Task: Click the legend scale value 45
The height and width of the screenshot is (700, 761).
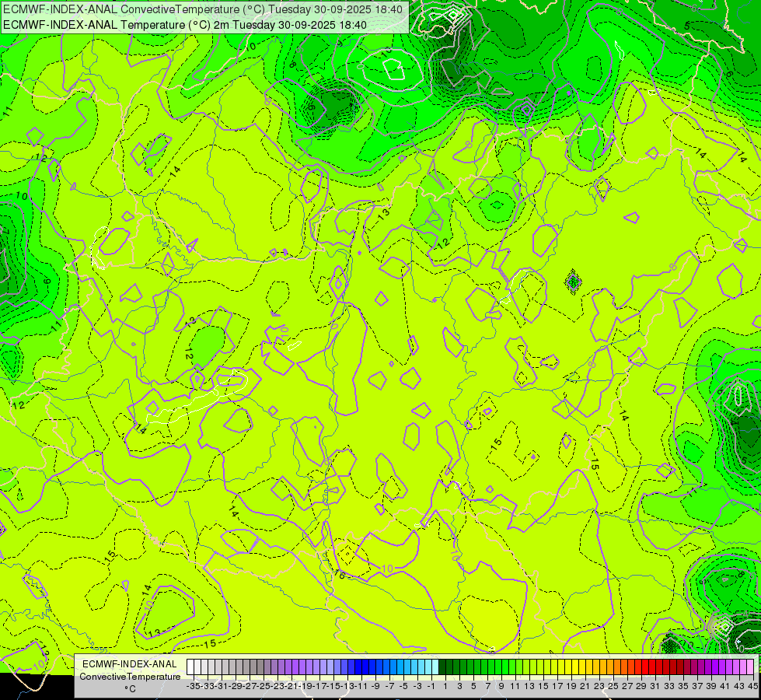Action: point(752,686)
